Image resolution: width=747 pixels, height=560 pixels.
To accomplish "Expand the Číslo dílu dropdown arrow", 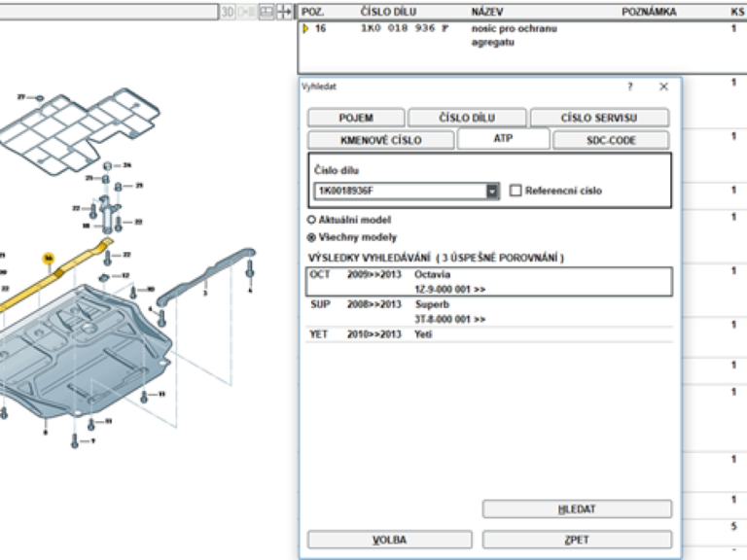I will [492, 192].
